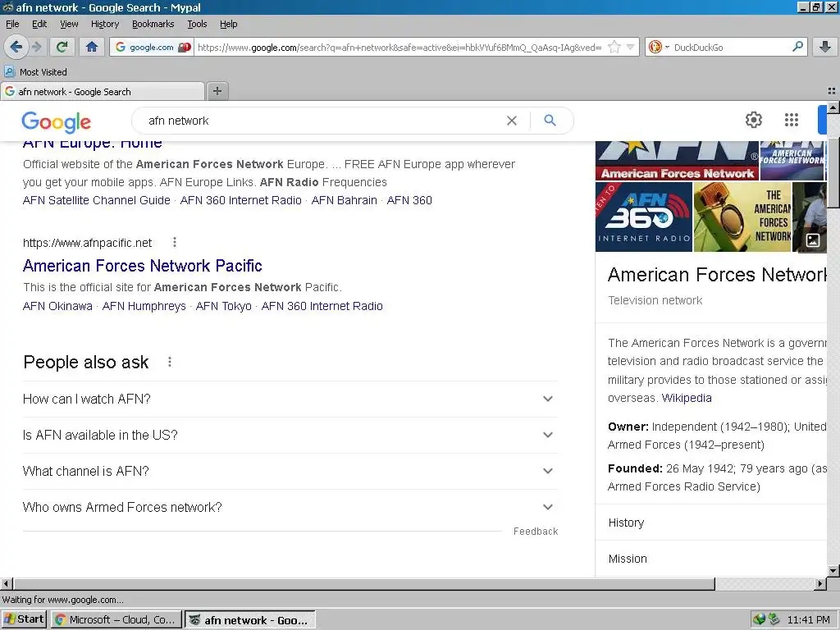Open the People also ask options dots
This screenshot has height=630, width=840.
point(170,362)
